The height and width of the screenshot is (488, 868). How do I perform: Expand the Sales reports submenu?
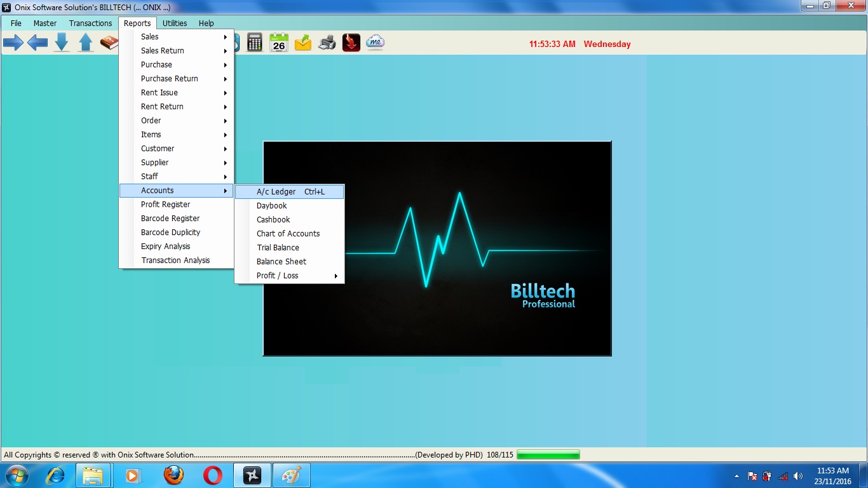click(177, 37)
